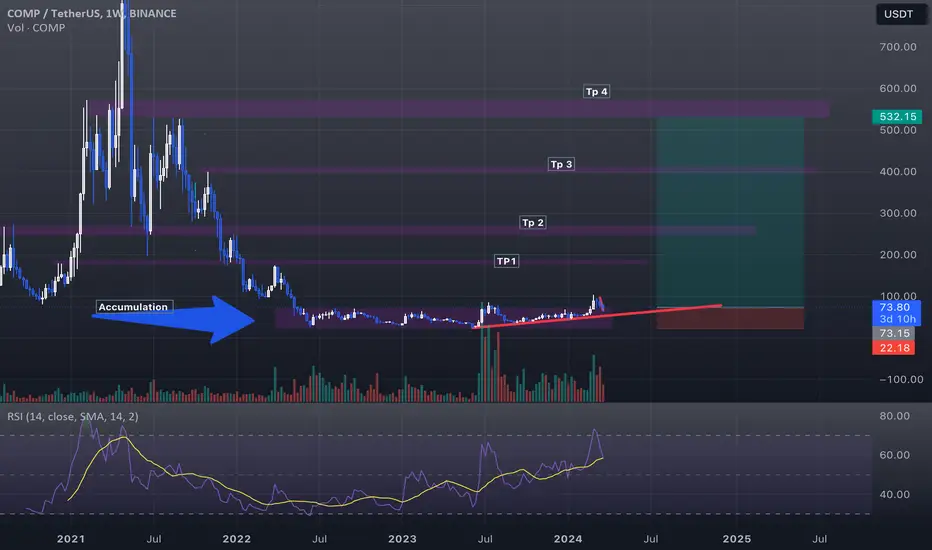The image size is (932, 550).
Task: Click the Vol · COMP indicator label
Action: (36, 28)
